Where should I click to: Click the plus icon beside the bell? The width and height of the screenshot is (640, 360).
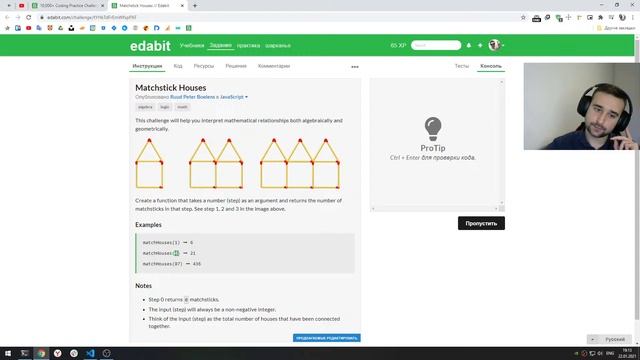coord(480,45)
